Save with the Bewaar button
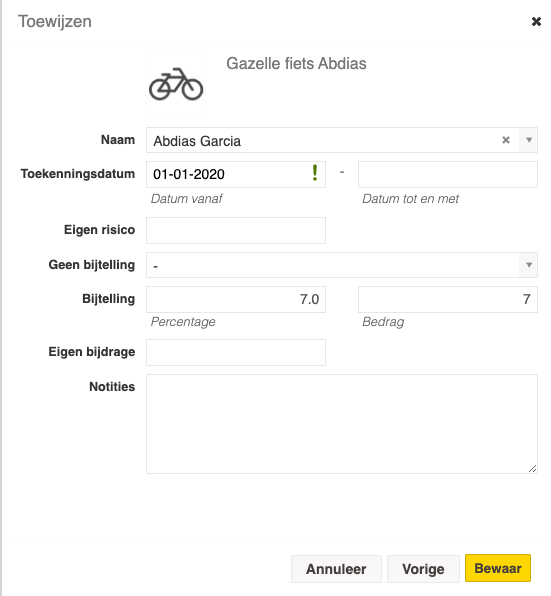The image size is (551, 596). click(498, 568)
